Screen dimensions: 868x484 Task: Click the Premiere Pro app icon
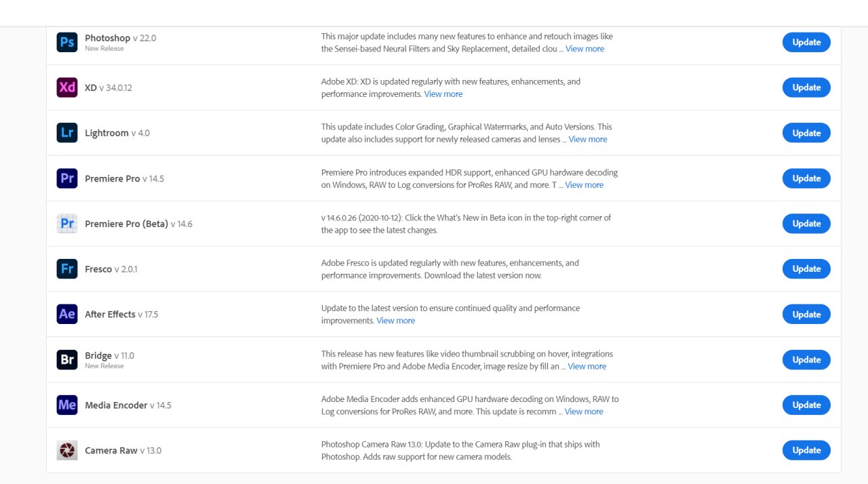pyautogui.click(x=67, y=178)
